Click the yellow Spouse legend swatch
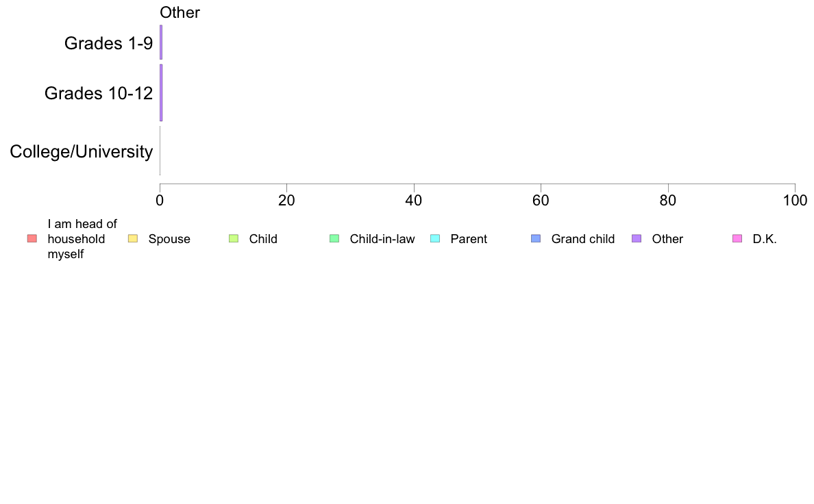Screen dimensions: 814x504 pos(133,239)
